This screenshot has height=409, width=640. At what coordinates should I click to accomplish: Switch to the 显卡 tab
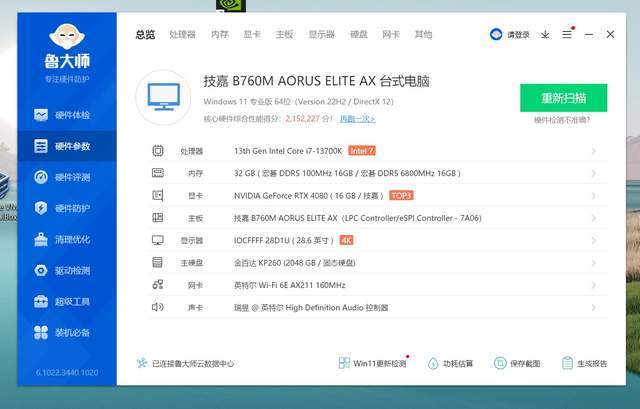(252, 35)
